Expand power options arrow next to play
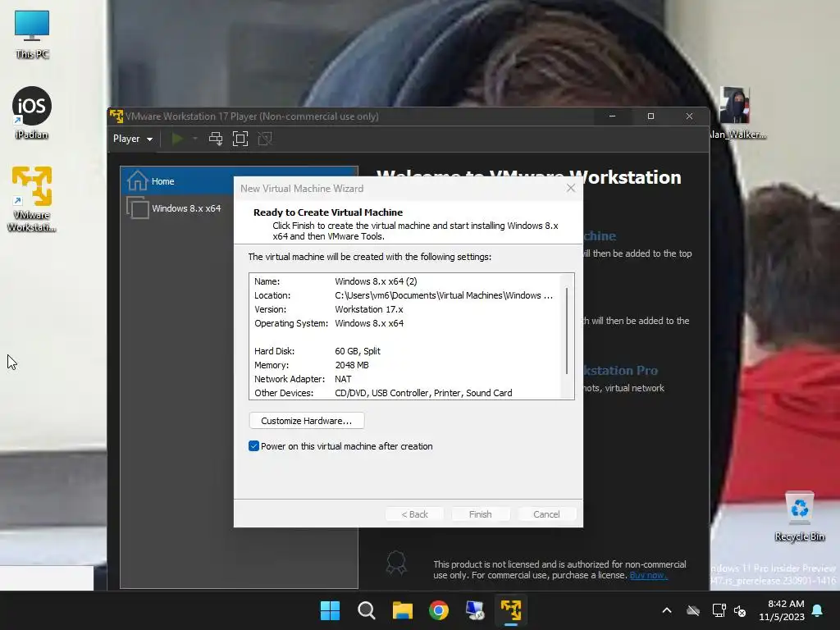The width and height of the screenshot is (840, 630). pos(195,139)
